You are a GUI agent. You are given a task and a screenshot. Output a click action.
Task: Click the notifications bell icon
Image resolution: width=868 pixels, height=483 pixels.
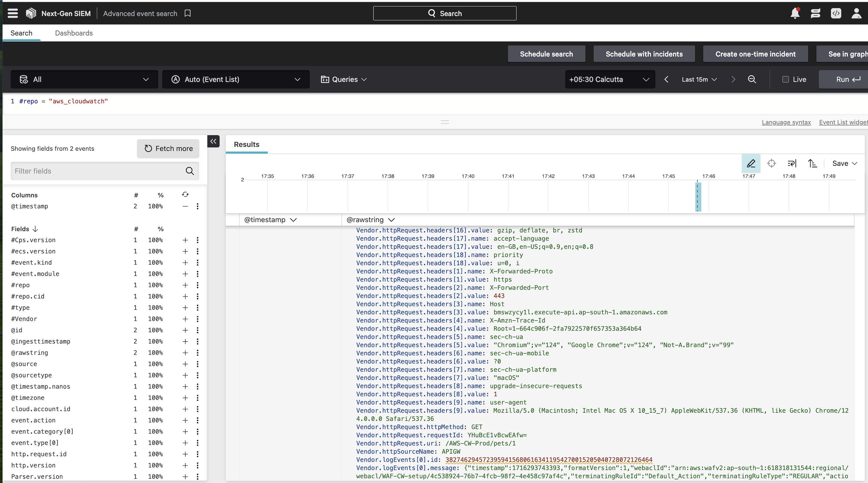click(x=795, y=14)
